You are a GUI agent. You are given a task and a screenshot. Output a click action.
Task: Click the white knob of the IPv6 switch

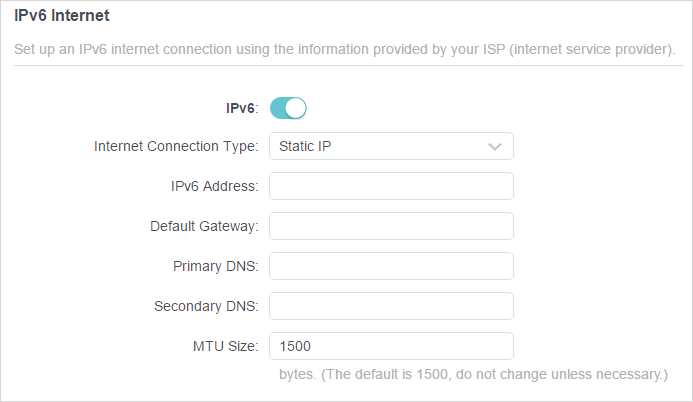(296, 108)
